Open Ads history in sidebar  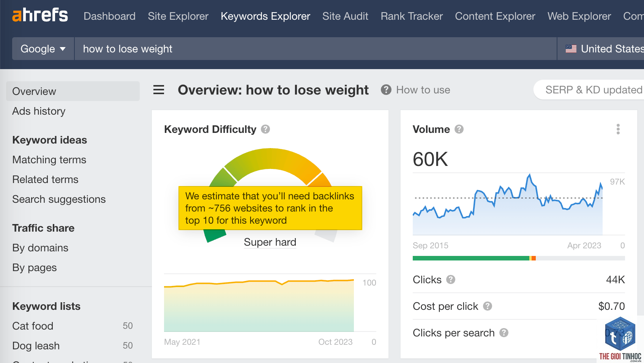pos(39,111)
